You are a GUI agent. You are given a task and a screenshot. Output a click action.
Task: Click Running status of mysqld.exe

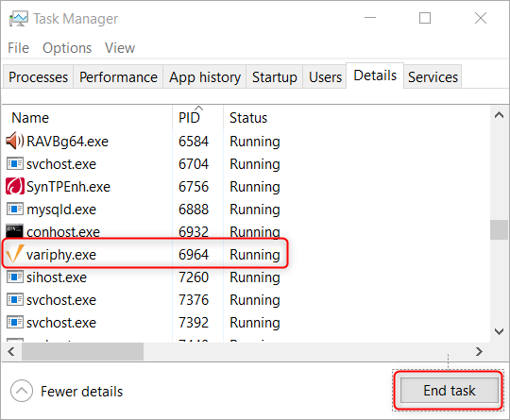[255, 210]
